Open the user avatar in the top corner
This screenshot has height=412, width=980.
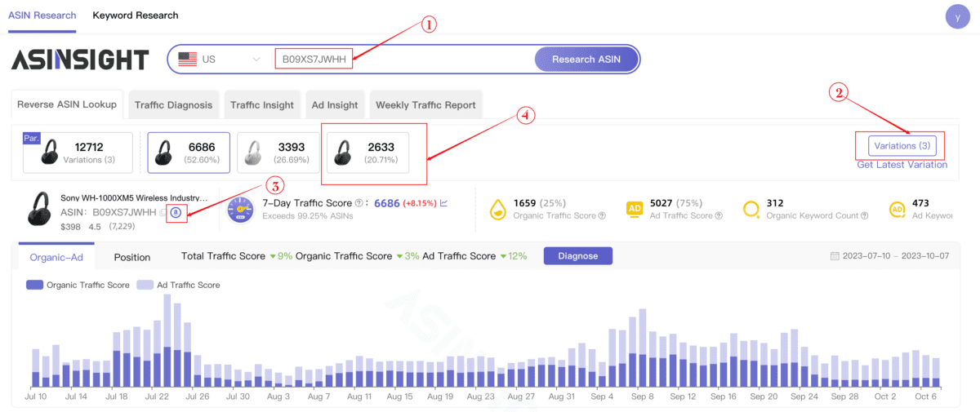957,17
